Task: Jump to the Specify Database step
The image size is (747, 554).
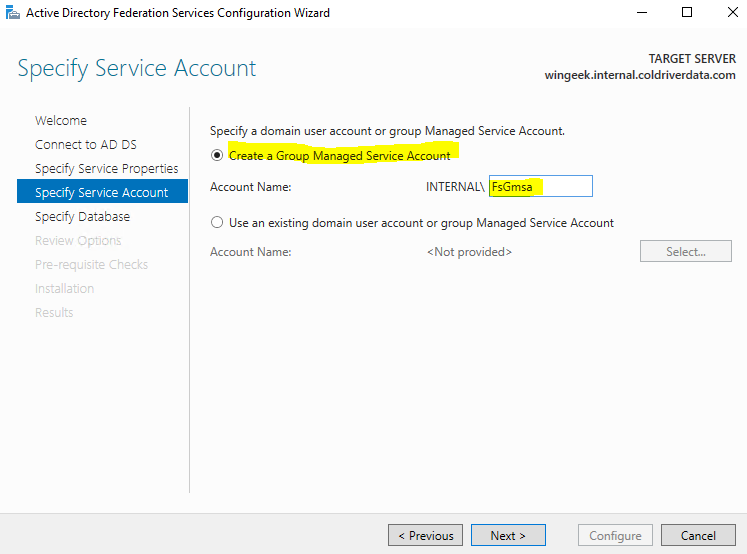Action: coord(82,216)
